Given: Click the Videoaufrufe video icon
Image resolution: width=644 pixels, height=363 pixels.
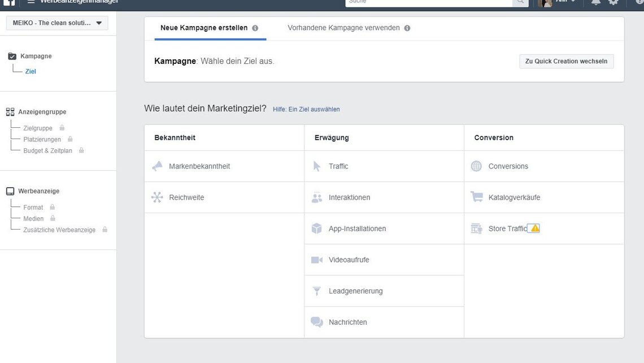Looking at the screenshot, I should (317, 259).
